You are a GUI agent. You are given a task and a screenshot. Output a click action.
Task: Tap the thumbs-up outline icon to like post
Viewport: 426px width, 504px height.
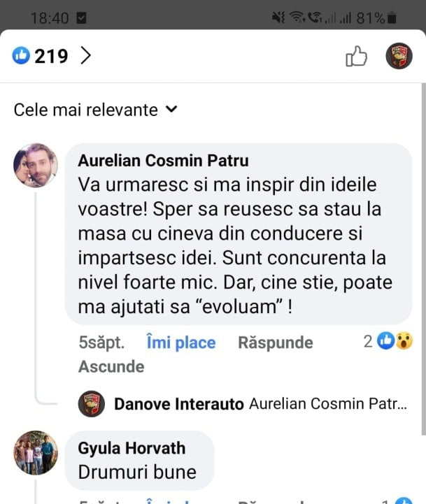click(x=357, y=57)
